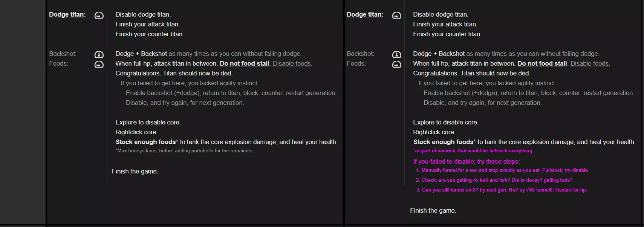This screenshot has height=227, width=644.
Task: Click left panel's "Do not food stall" link
Action: tap(244, 63)
